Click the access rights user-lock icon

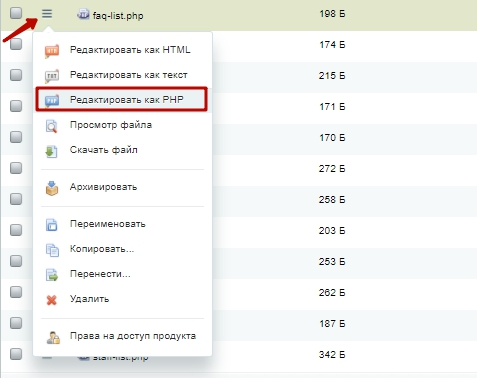(x=53, y=337)
